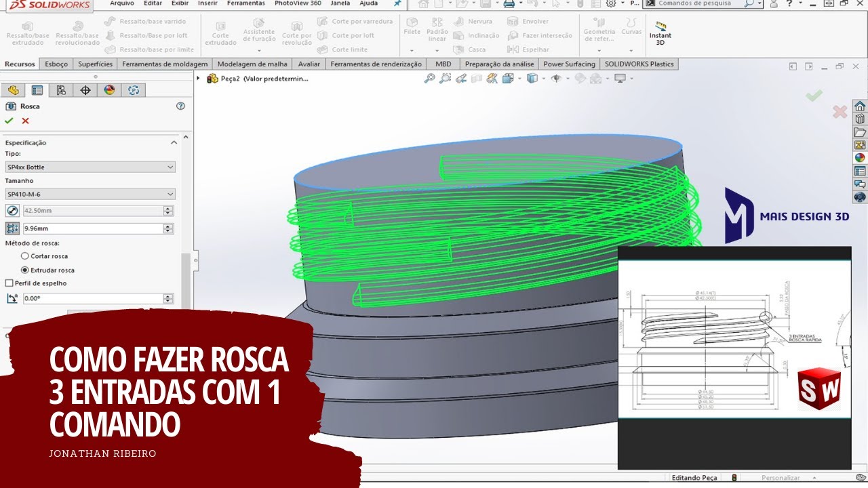The image size is (868, 488).
Task: Click the 0.00° rotation angle field
Action: tap(94, 298)
